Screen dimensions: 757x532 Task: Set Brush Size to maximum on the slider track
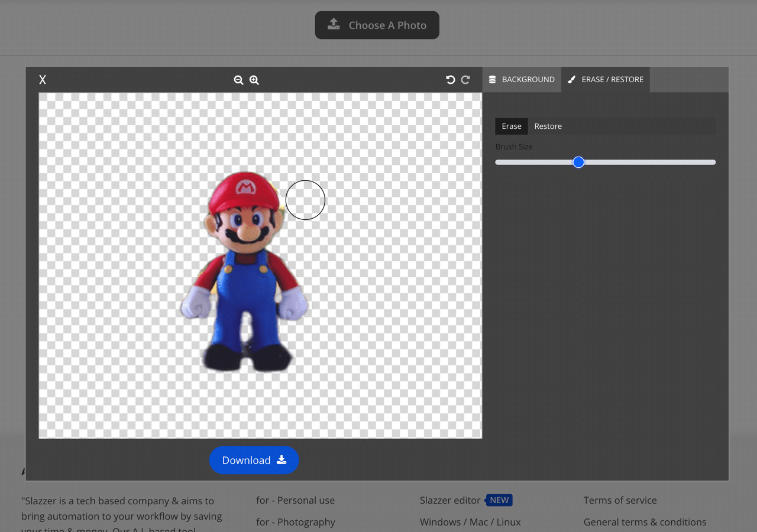[x=714, y=162]
